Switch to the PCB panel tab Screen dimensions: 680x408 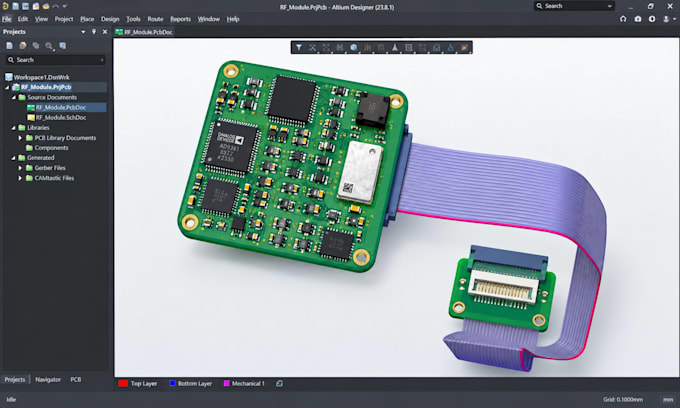tap(75, 379)
